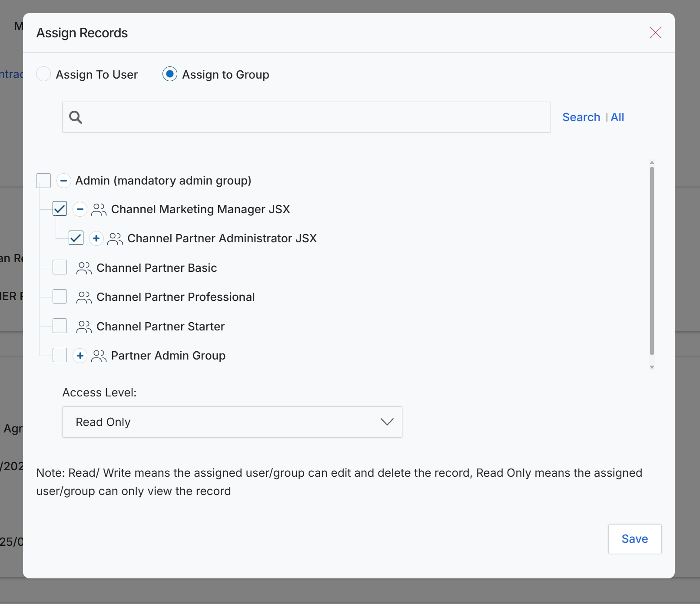The height and width of the screenshot is (604, 700).
Task: Check the Partner Admin Group checkbox
Action: pyautogui.click(x=60, y=355)
